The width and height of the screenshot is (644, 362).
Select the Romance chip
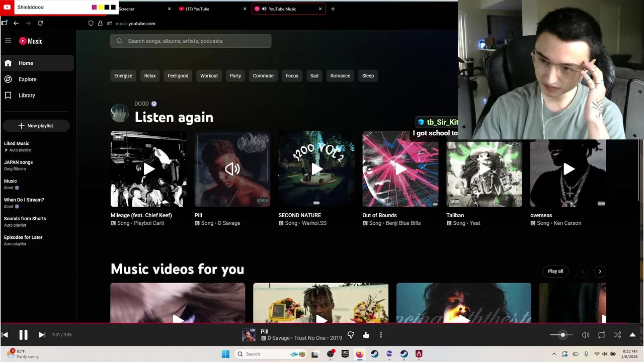(340, 76)
